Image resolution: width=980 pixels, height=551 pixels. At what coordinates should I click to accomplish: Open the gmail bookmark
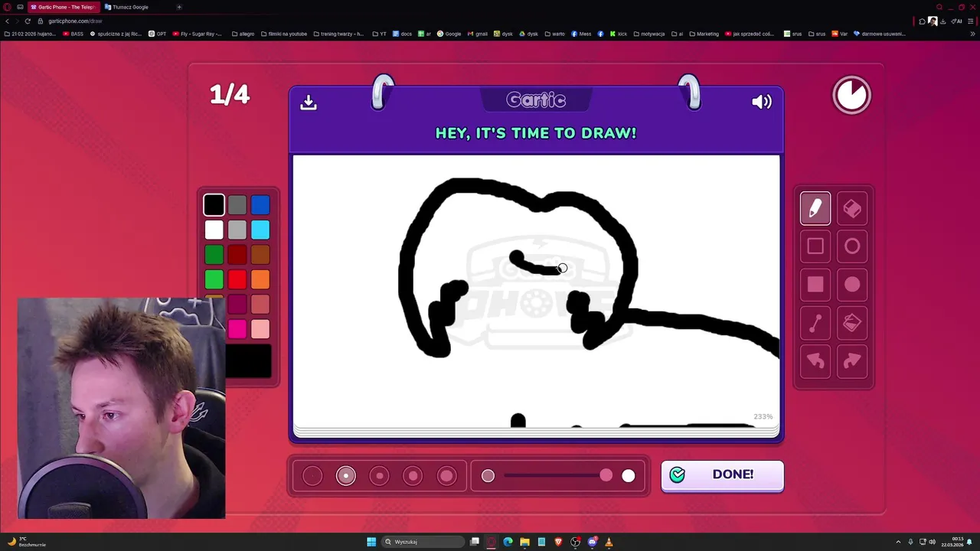477,34
